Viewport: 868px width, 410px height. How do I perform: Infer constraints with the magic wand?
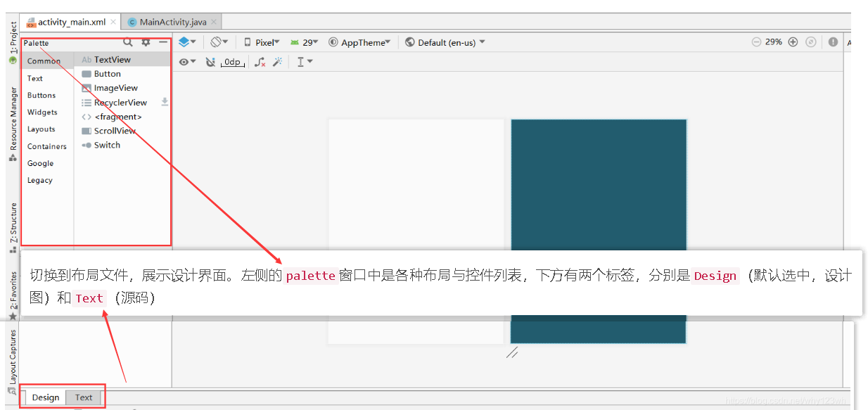pyautogui.click(x=277, y=62)
